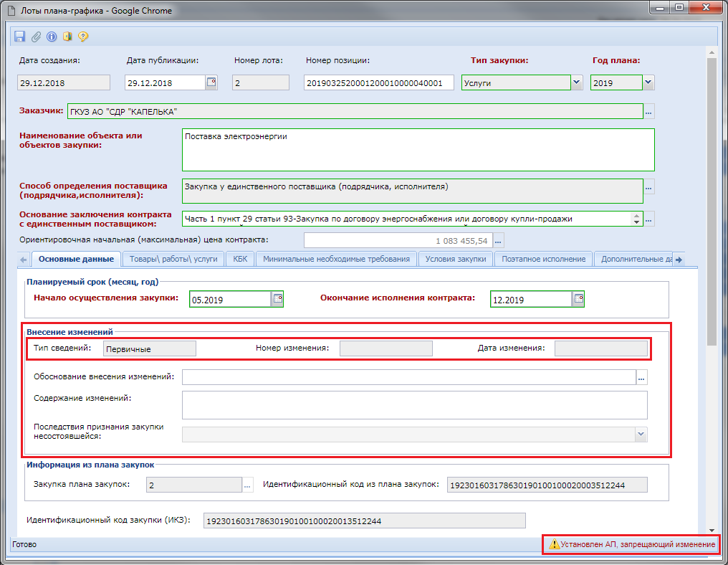The image size is (728, 565).
Task: Expand the Тип закупки dropdown
Action: (577, 82)
